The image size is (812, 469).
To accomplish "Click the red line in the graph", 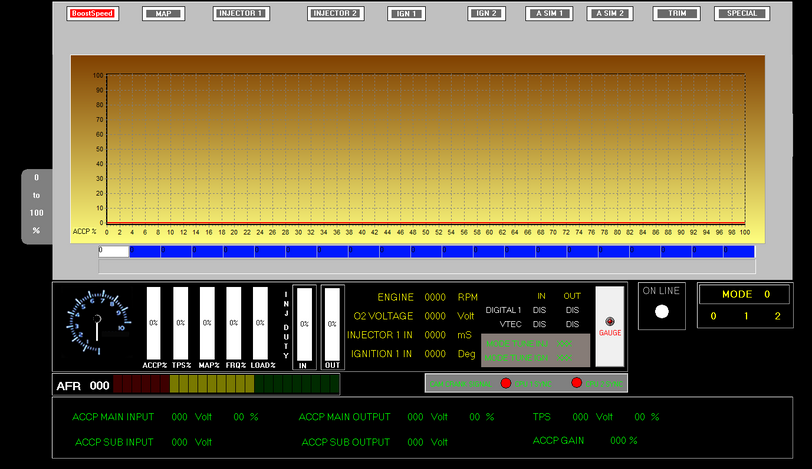I will click(x=426, y=223).
